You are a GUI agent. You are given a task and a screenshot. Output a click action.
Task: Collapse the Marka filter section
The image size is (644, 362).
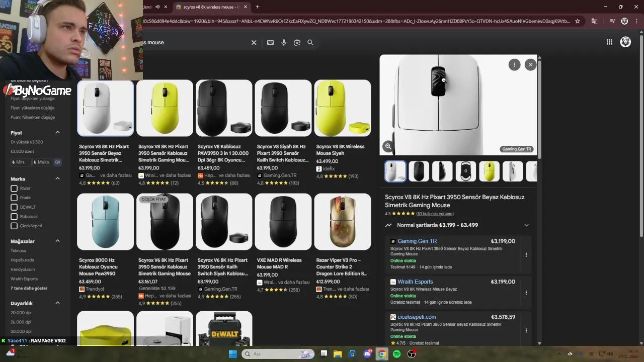[x=57, y=178]
